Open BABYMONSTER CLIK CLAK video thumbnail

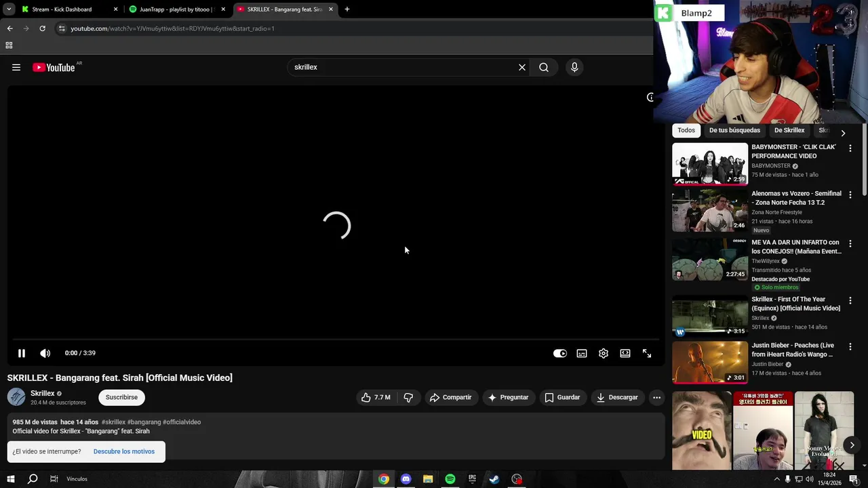click(x=710, y=163)
